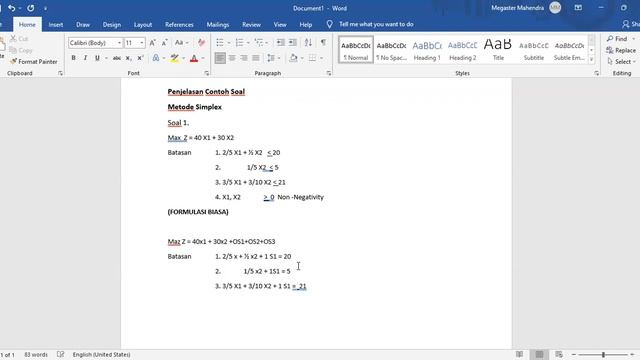Apply the Heading 2 style
Viewport: 640px width, 360px height.
pos(462,50)
